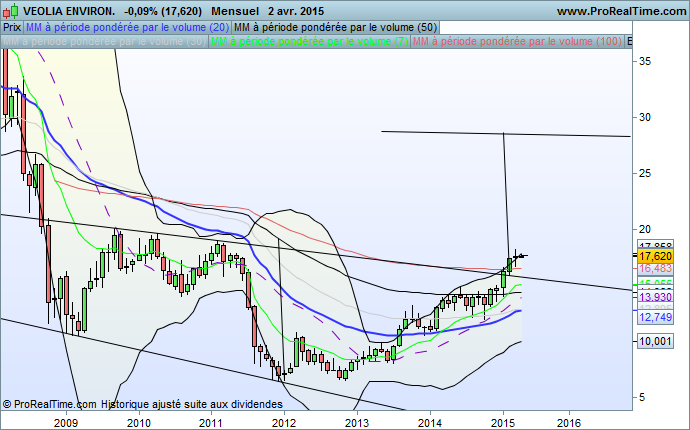Click the purple 13,930 price tag
This screenshot has width=690, height=430.
655,297
